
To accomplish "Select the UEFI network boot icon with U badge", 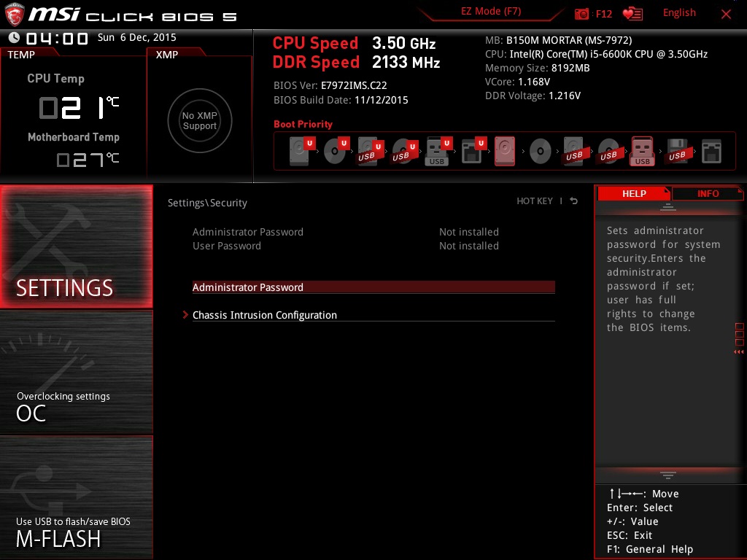I will pyautogui.click(x=471, y=152).
